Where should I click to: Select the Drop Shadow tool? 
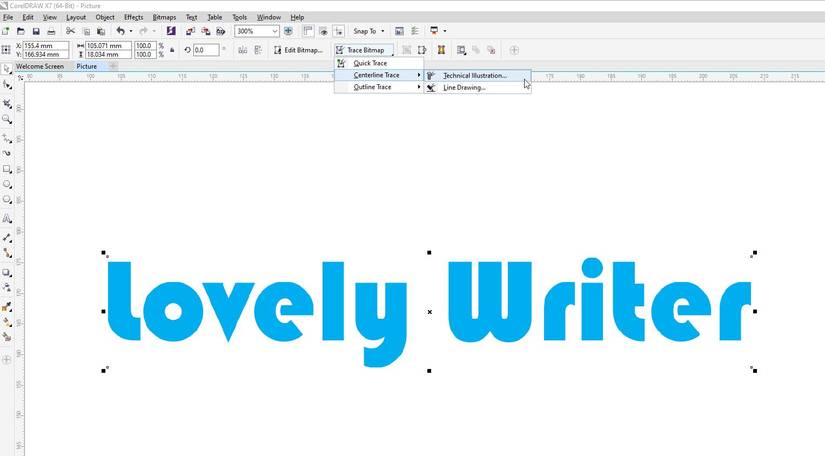(x=7, y=272)
